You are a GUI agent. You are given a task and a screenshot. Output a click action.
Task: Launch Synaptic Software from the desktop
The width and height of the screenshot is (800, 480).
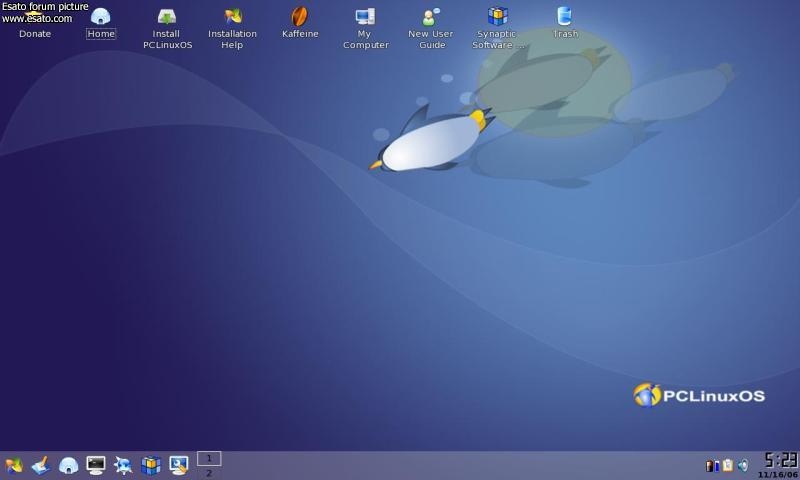pos(497,18)
